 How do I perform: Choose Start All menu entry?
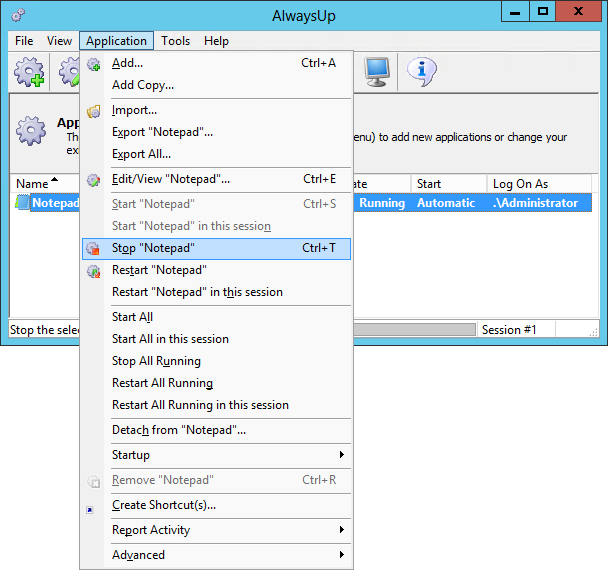[216, 317]
